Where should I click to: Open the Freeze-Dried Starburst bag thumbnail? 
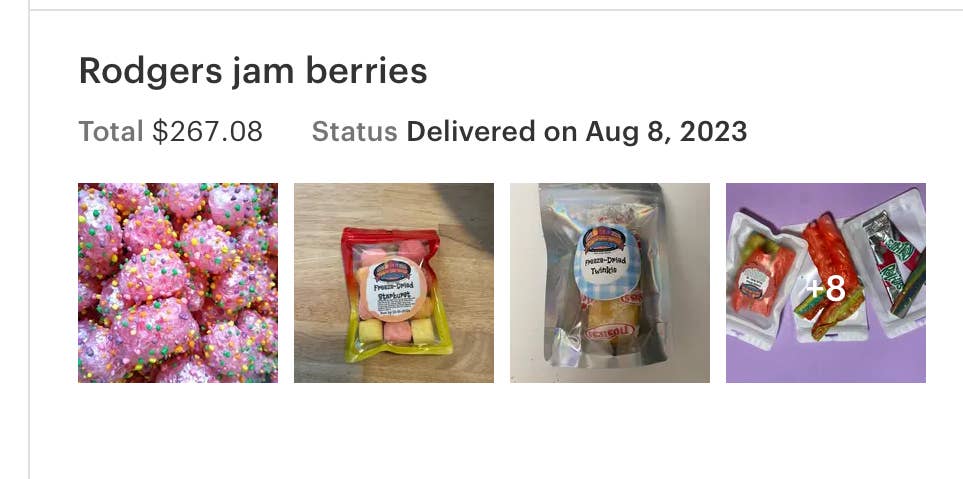point(394,283)
